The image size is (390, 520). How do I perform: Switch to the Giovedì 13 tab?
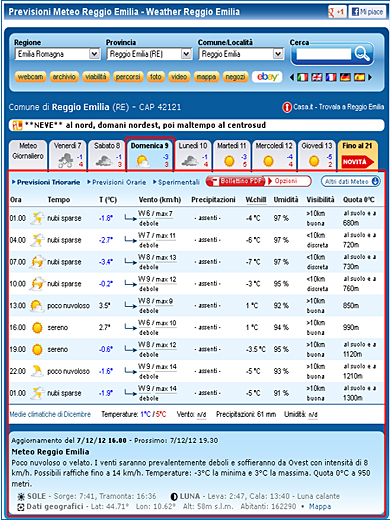point(317,155)
